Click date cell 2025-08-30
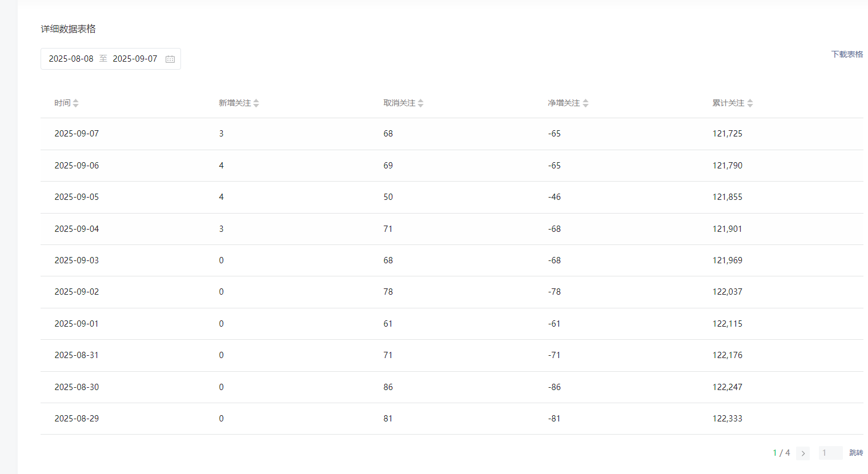The height and width of the screenshot is (474, 868). tap(77, 387)
